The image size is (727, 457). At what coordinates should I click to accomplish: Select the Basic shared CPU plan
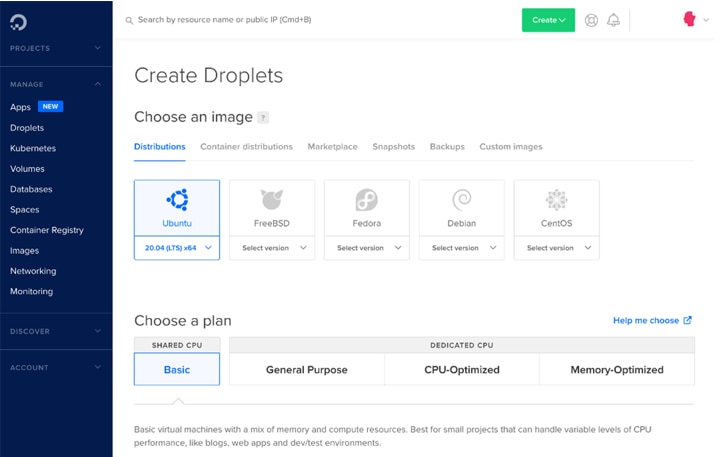coord(177,369)
